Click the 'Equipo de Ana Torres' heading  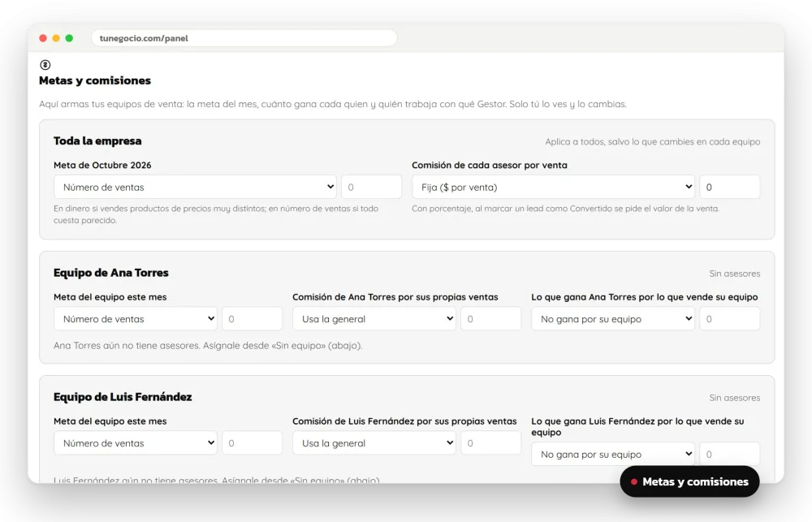[110, 273]
